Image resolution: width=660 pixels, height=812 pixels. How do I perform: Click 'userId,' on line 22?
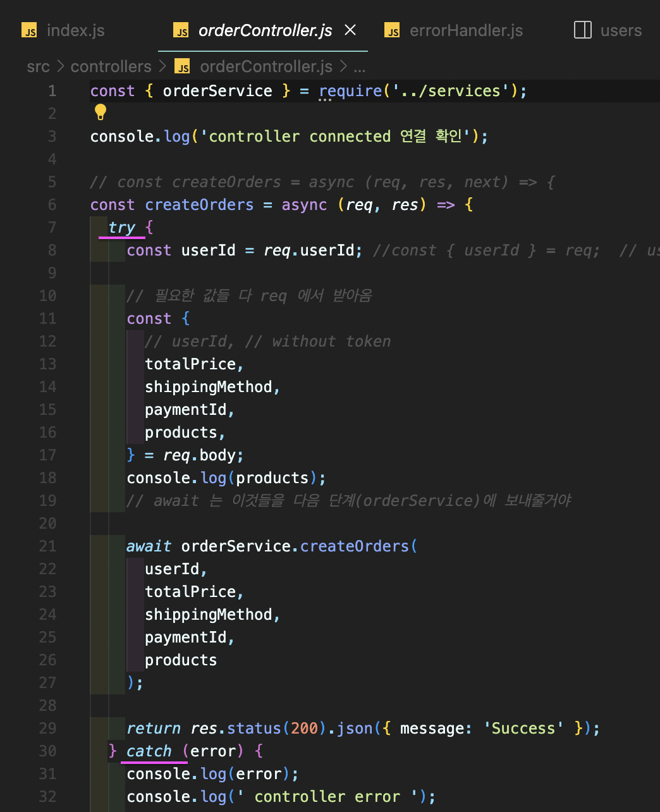coord(176,569)
